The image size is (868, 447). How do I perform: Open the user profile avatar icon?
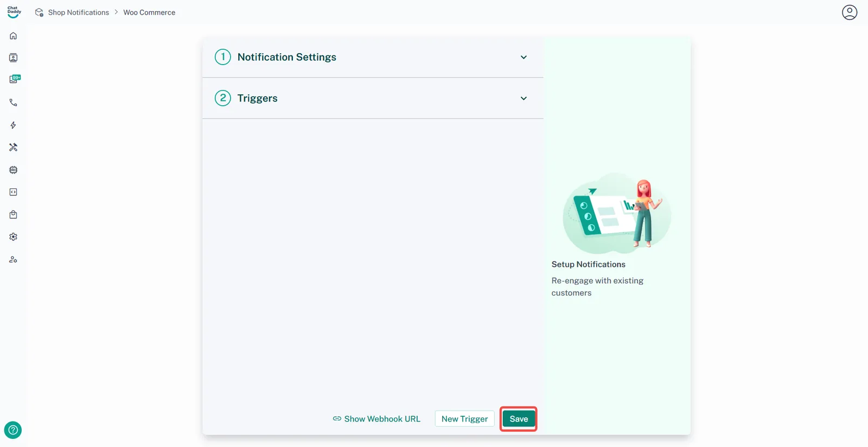pos(849,12)
